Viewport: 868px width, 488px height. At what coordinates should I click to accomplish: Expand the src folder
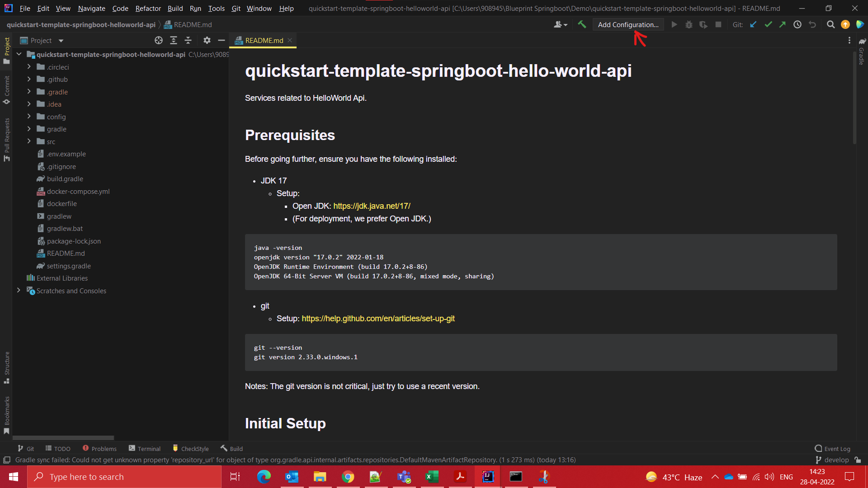pos(29,141)
